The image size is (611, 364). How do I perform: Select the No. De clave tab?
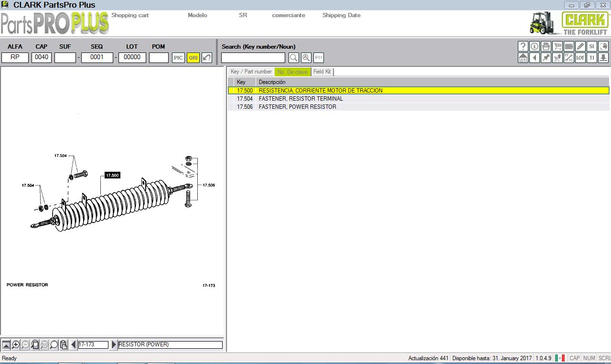click(x=293, y=72)
